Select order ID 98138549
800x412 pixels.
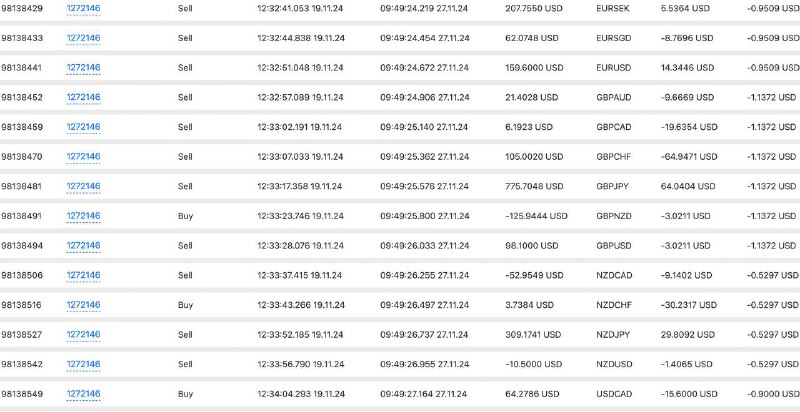click(x=22, y=394)
